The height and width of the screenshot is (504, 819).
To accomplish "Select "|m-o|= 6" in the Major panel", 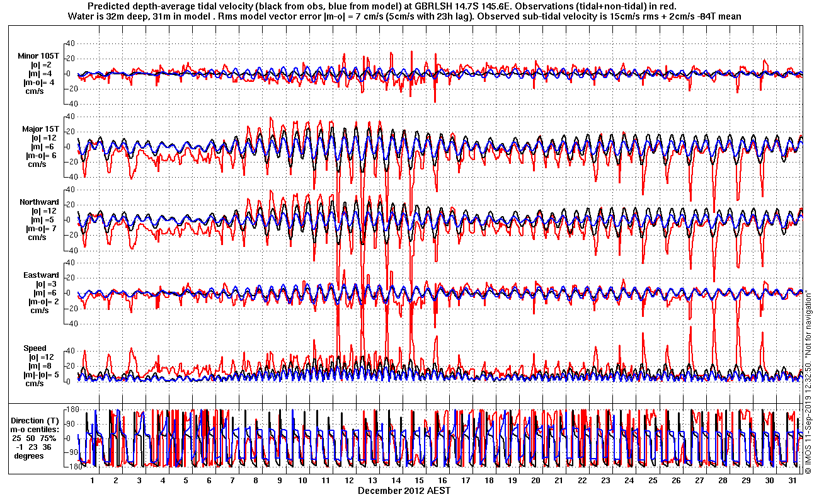I will 42,156.
